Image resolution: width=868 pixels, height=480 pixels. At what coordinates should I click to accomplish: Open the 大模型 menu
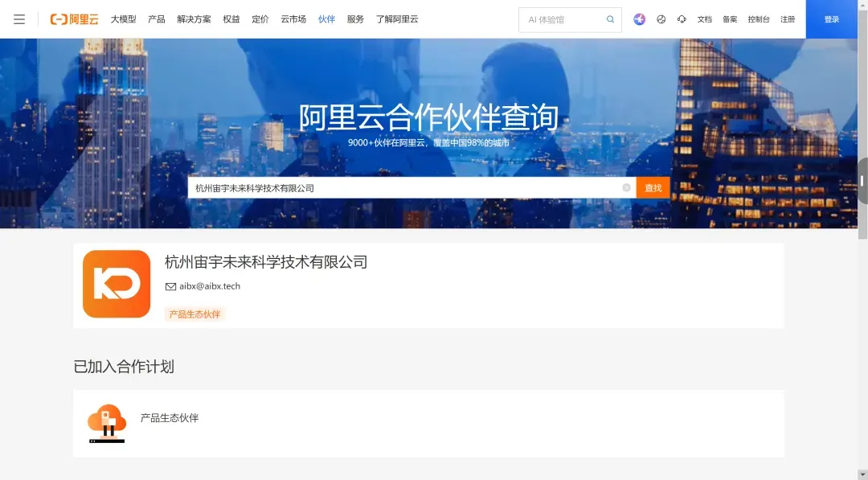[124, 19]
